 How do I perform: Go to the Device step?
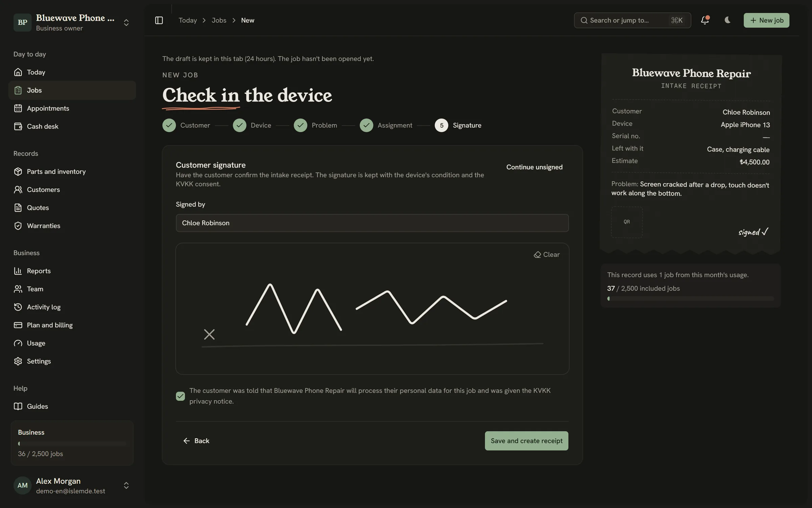(252, 125)
